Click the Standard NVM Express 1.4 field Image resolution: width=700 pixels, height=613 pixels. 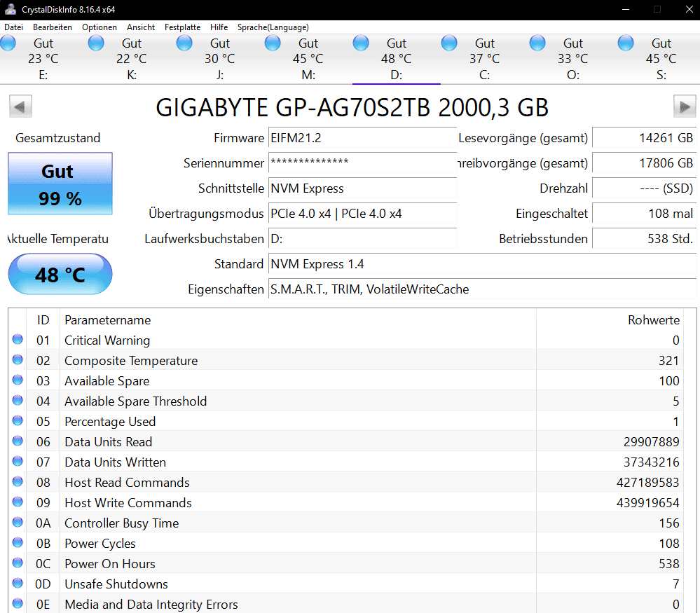point(482,264)
